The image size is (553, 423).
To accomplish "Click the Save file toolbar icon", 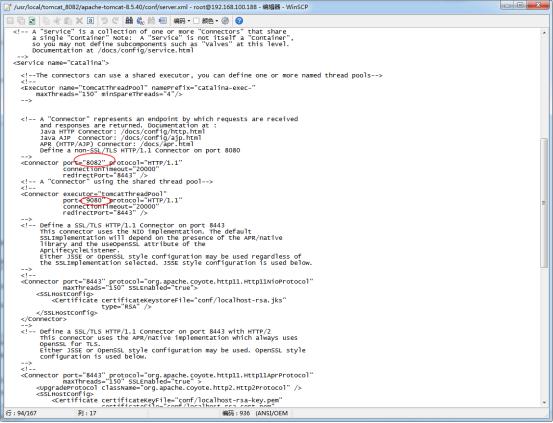I will pyautogui.click(x=10, y=21).
